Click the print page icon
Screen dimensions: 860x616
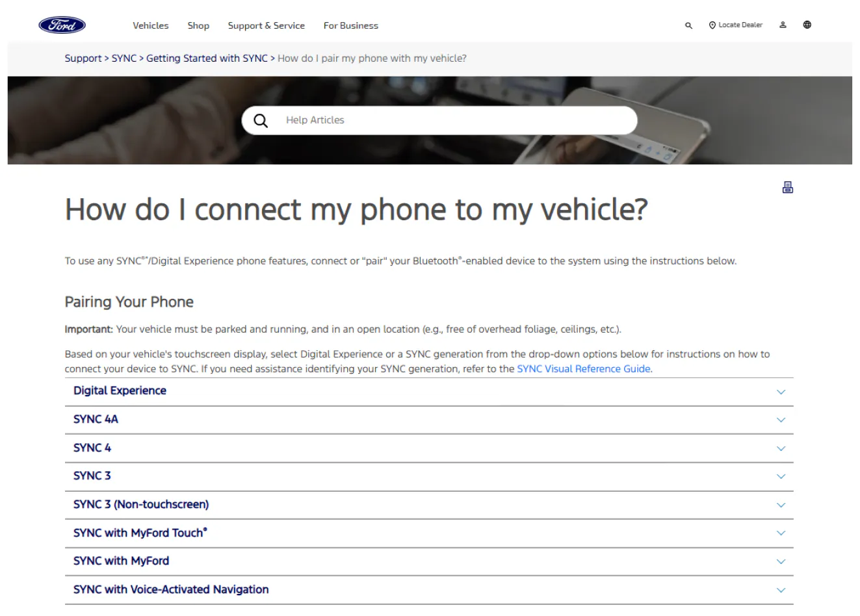[x=788, y=188]
